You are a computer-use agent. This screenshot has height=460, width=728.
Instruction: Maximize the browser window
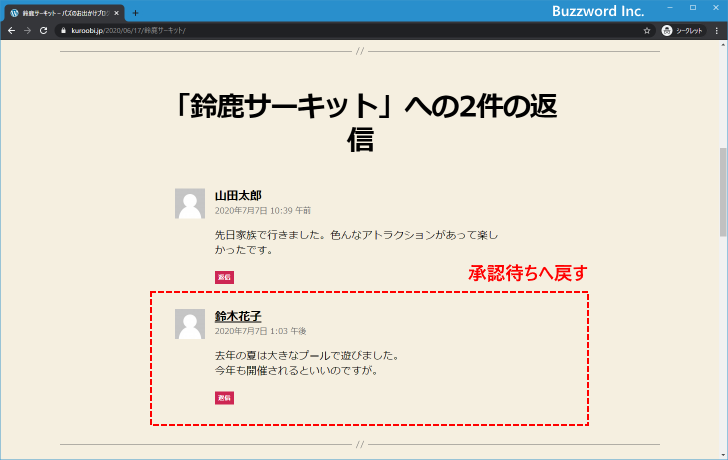(x=693, y=7)
